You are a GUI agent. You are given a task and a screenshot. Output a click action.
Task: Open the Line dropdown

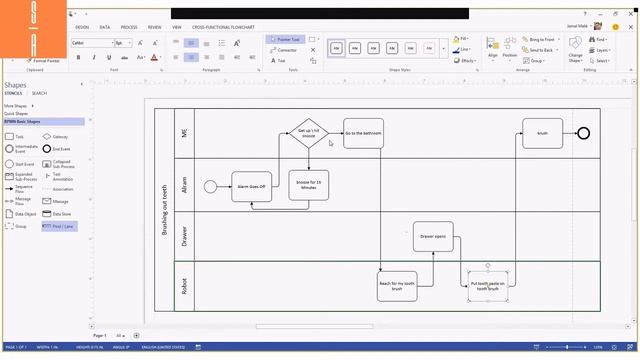coord(461,49)
